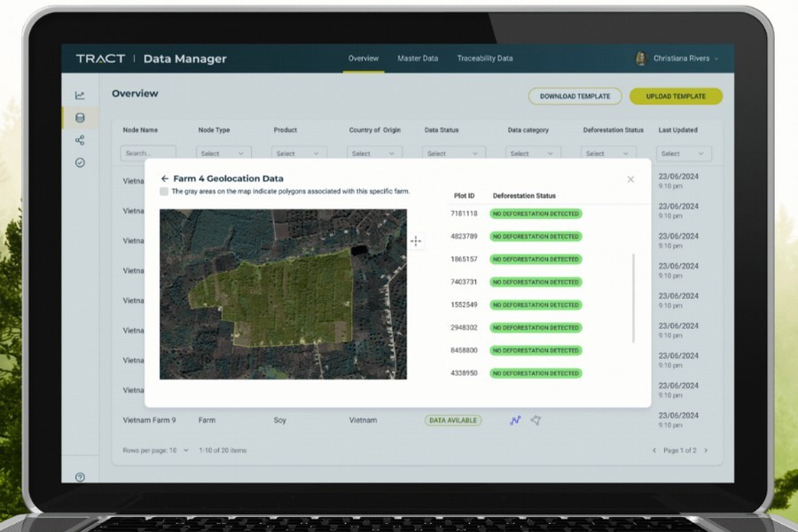Image resolution: width=798 pixels, height=532 pixels.
Task: Click the Node Name search field
Action: point(146,153)
